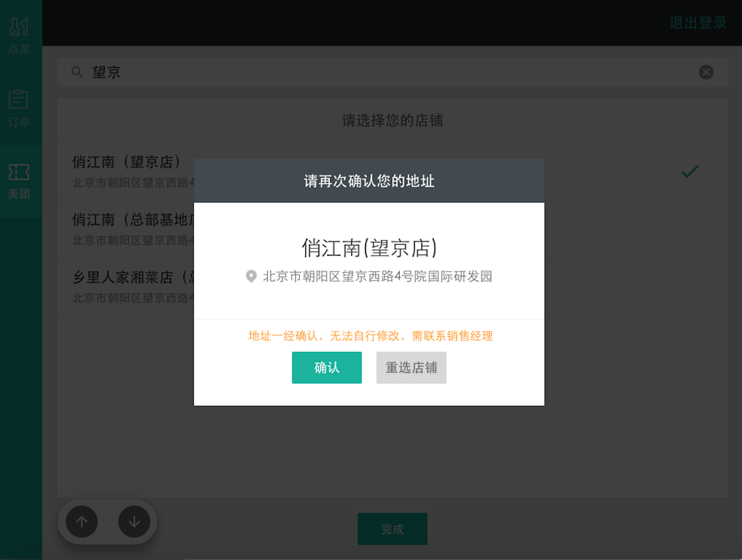742x560 pixels.
Task: Open the 美团 coupon sidebar icon
Action: (x=19, y=181)
